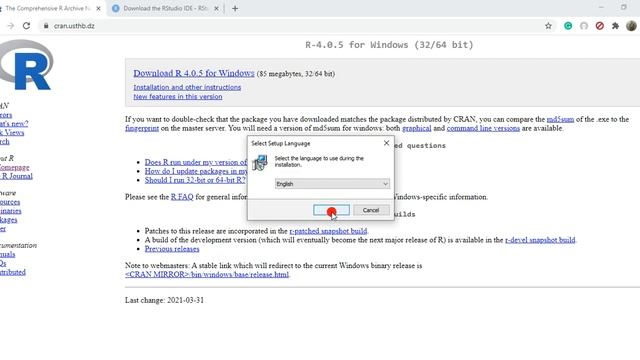Click the forward navigation arrow
640x360 pixels.
[11, 26]
